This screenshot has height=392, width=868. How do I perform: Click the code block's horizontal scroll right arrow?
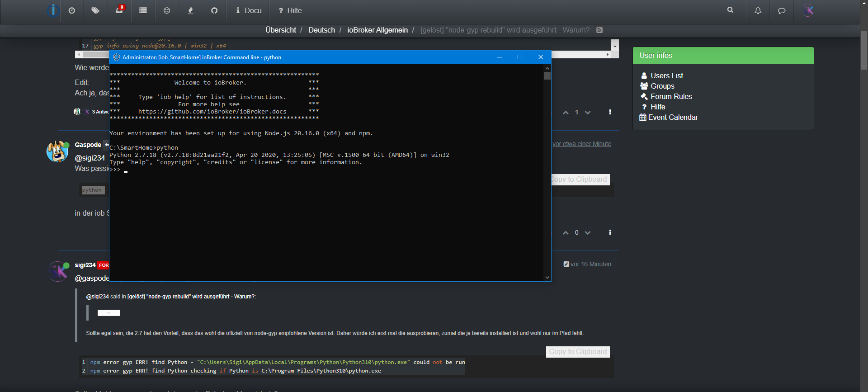607,54
